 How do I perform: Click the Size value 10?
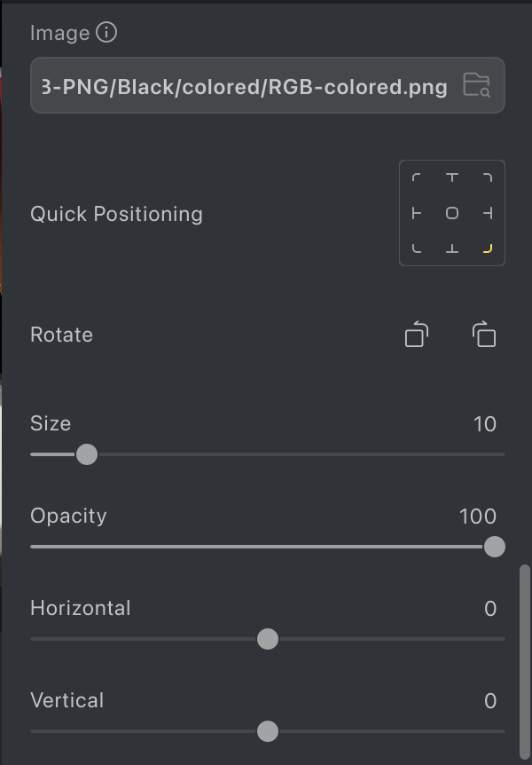(484, 424)
